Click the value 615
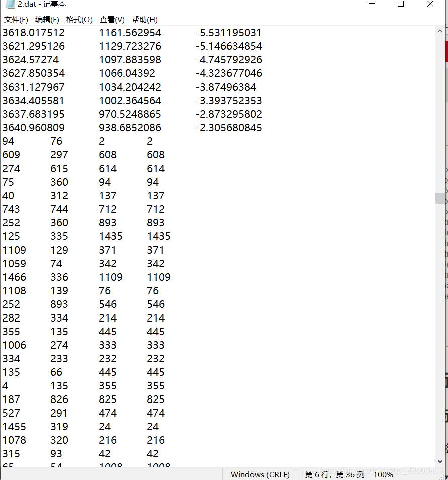448x480 pixels. point(59,169)
